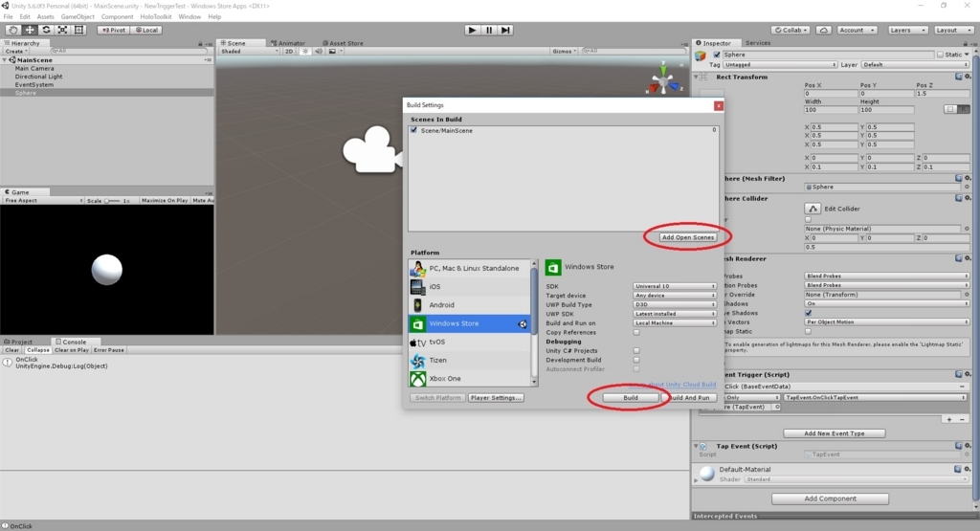The image size is (980, 531).
Task: Click Add Component in the Inspector
Action: [x=830, y=498]
